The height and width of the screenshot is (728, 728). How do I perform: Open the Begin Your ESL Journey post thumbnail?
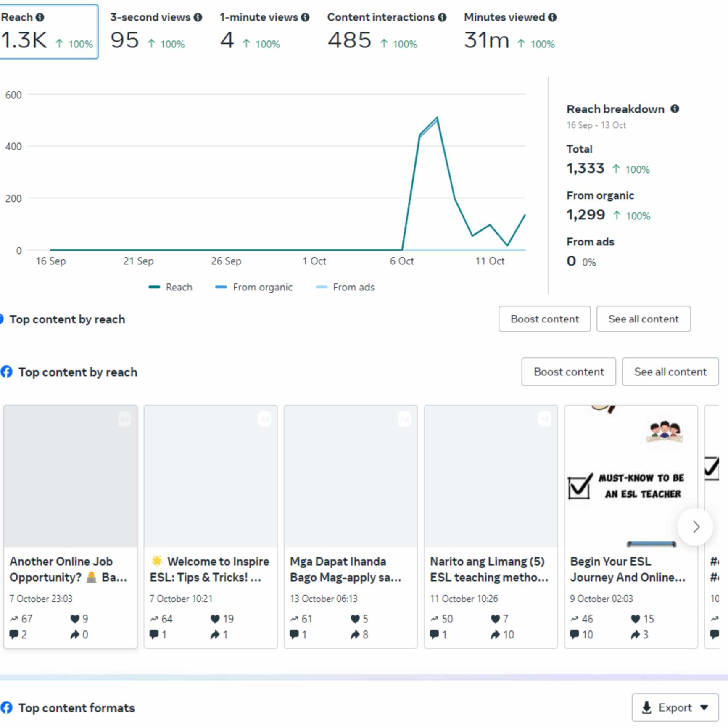630,476
